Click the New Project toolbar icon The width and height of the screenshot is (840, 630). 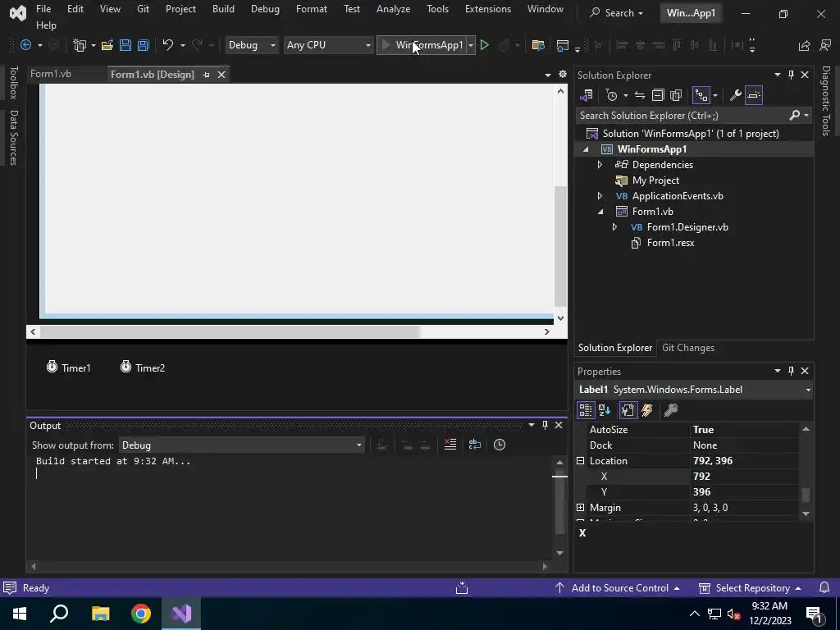[x=80, y=45]
